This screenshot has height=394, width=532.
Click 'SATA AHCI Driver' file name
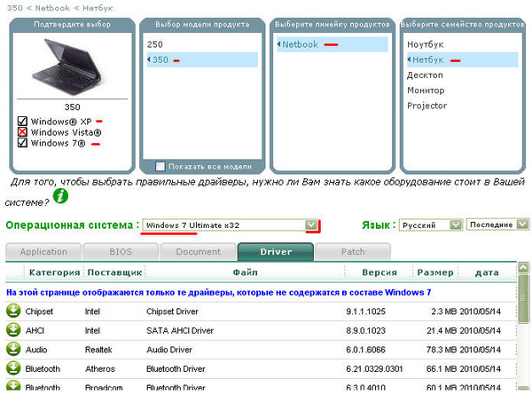point(180,330)
